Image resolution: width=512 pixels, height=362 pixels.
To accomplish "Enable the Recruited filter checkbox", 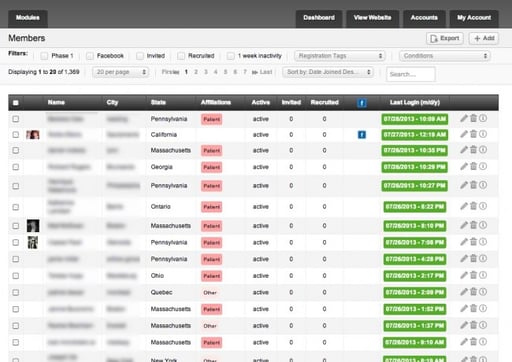I will [181, 56].
